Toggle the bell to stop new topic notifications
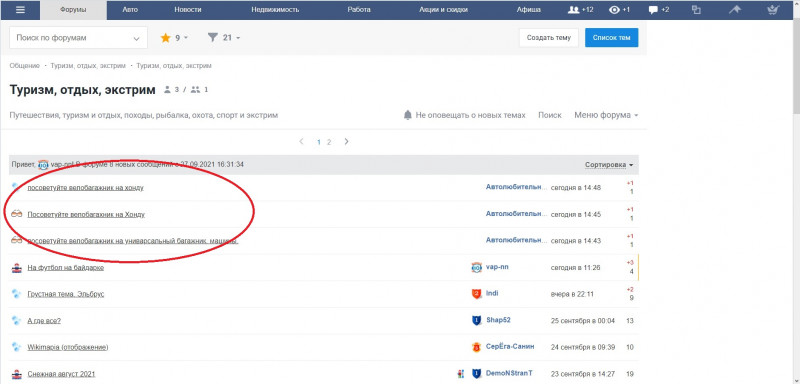The image size is (800, 384). (407, 115)
